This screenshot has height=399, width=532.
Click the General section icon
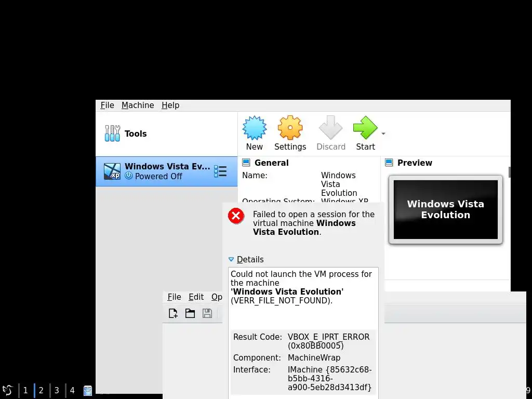coord(246,163)
